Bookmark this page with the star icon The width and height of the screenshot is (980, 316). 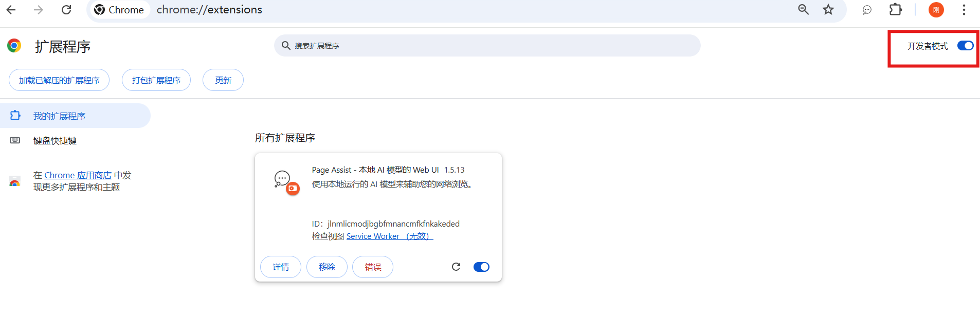[x=828, y=10]
